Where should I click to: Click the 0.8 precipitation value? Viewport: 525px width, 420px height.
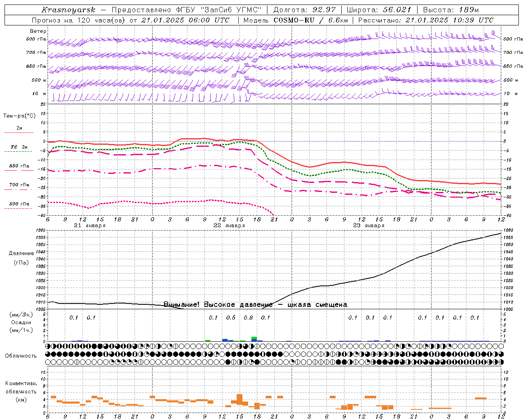pyautogui.click(x=248, y=317)
